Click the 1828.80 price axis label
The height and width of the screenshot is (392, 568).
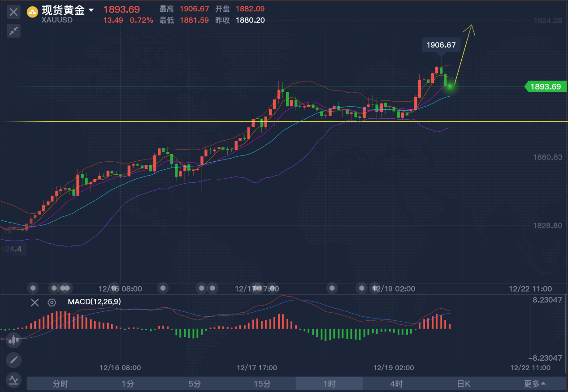coord(547,225)
